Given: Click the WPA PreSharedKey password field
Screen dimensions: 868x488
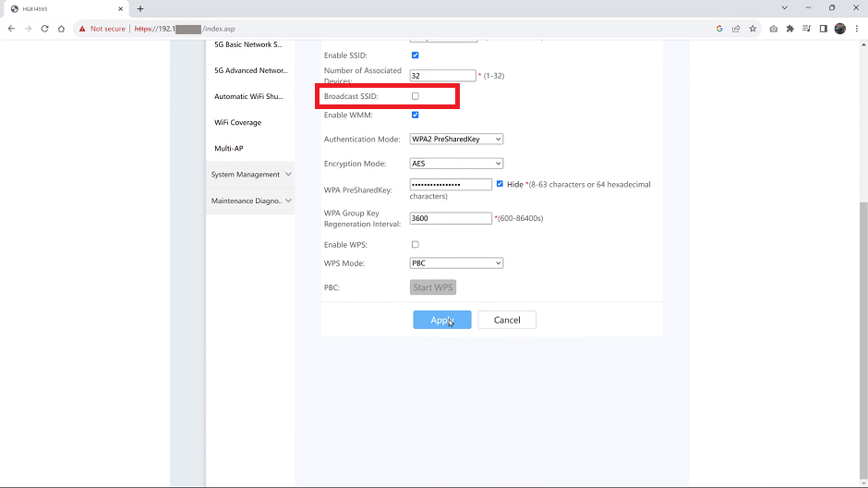Looking at the screenshot, I should click(x=451, y=185).
